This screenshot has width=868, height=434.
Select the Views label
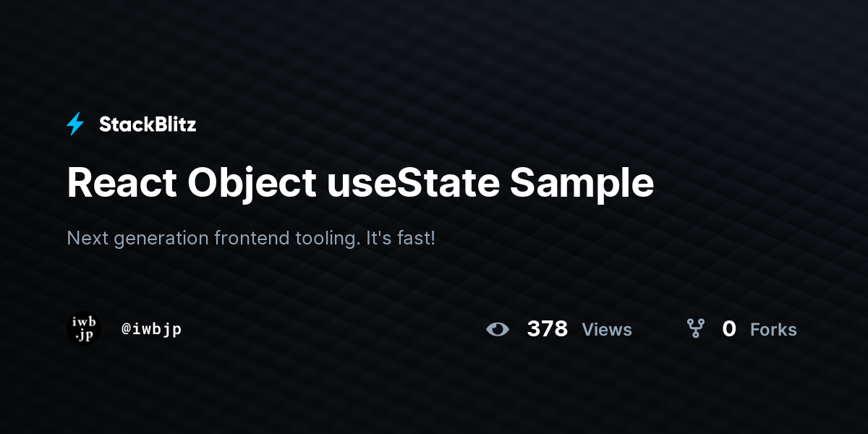(607, 330)
